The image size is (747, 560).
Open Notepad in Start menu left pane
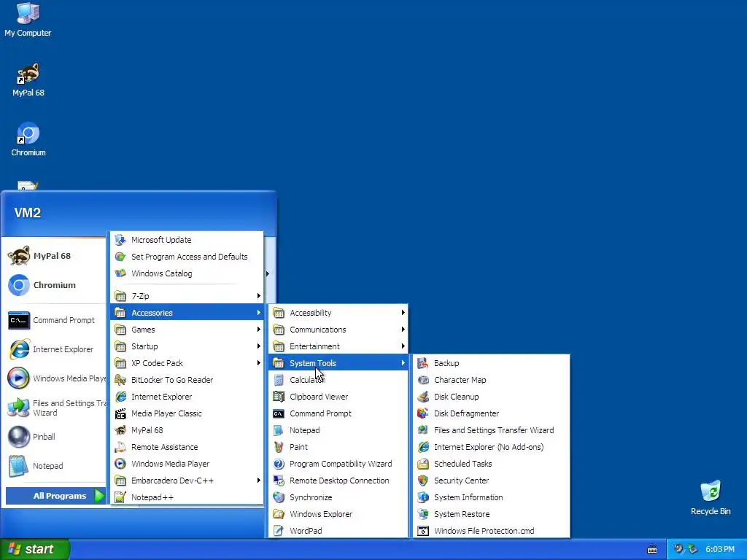[55, 466]
